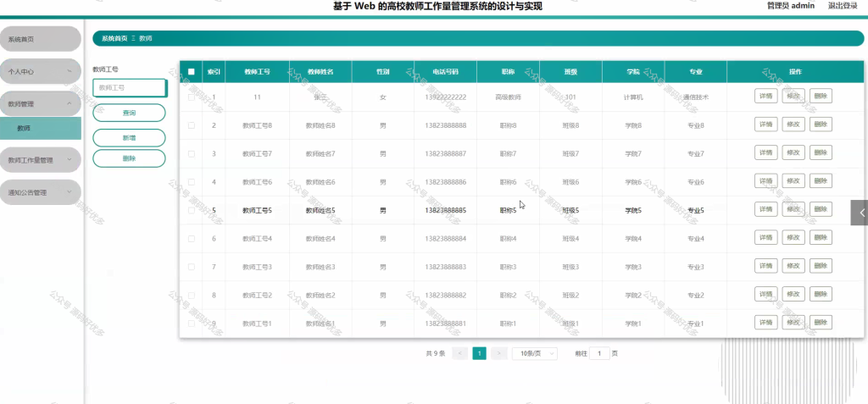Expand the 通知公告管理 menu

(41, 192)
